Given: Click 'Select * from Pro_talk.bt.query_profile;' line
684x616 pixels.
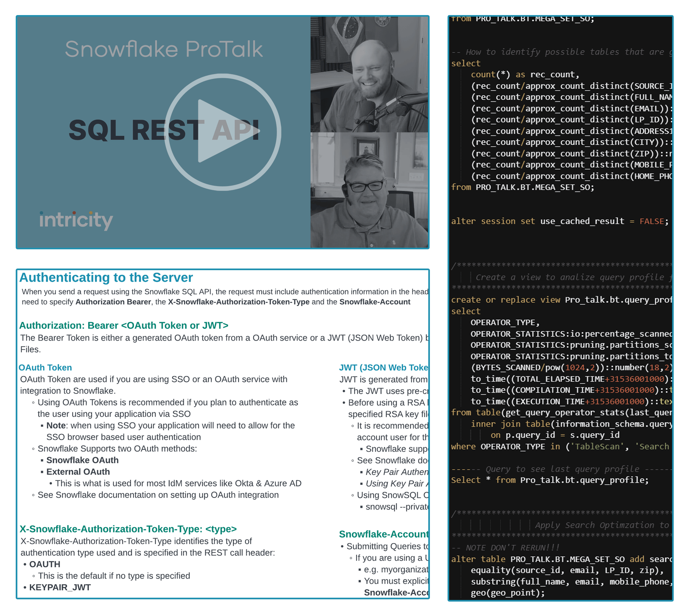Looking at the screenshot, I should (550, 480).
